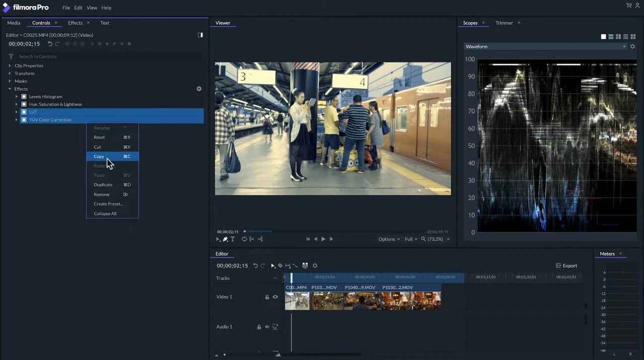Click the Undo icon in the Controls panel
Screen dimensions: 644x360
49,43
